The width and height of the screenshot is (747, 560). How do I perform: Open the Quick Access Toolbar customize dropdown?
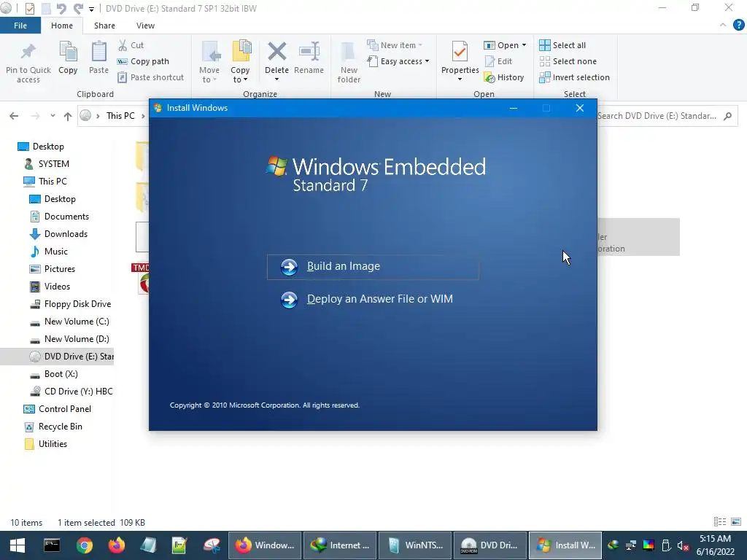coord(91,9)
